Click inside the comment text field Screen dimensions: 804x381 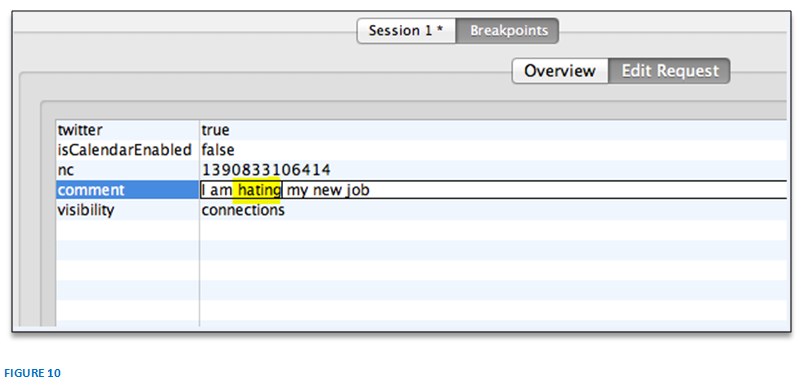click(493, 190)
